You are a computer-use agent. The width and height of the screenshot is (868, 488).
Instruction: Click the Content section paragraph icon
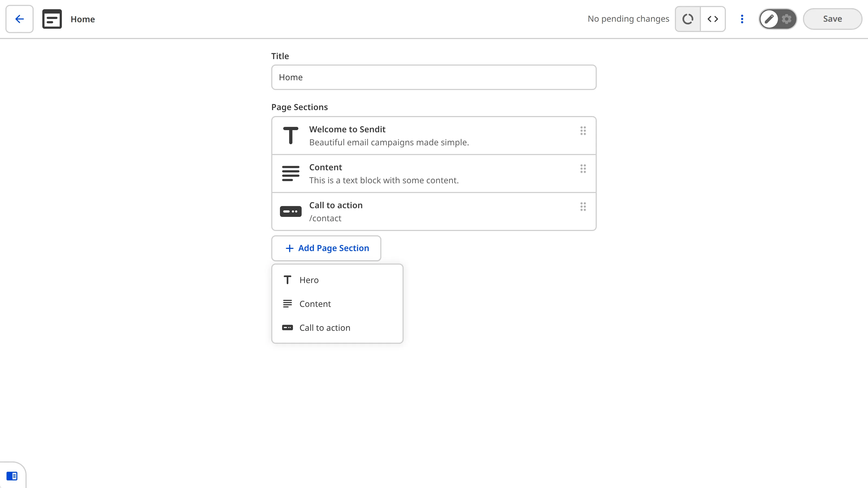290,173
